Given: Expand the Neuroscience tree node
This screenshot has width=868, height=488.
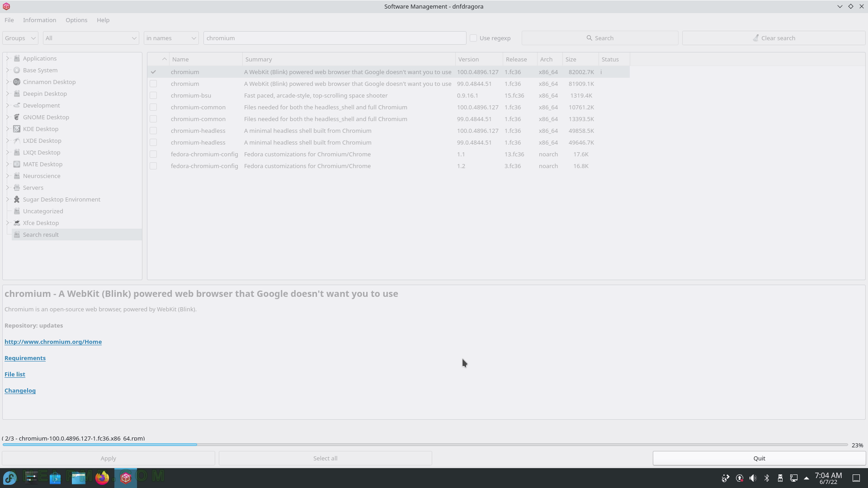Looking at the screenshot, I should click(7, 176).
